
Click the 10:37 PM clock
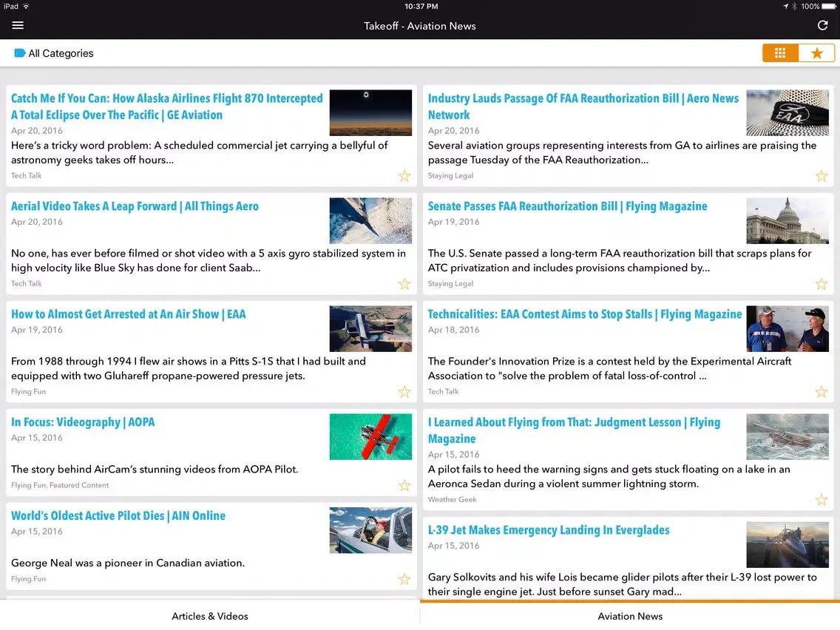click(421, 7)
